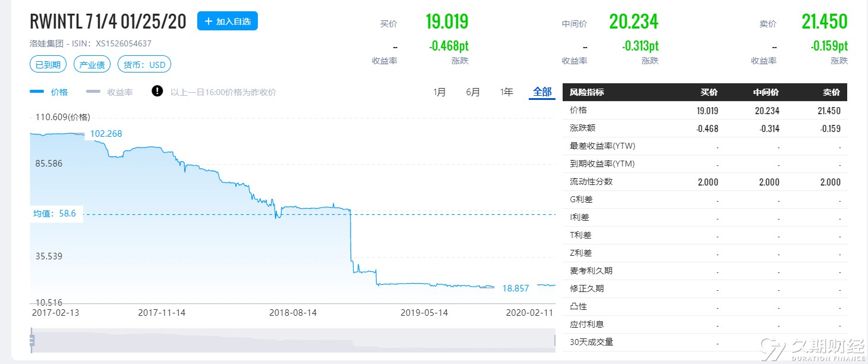Select the 修正久期 row

click(705, 288)
